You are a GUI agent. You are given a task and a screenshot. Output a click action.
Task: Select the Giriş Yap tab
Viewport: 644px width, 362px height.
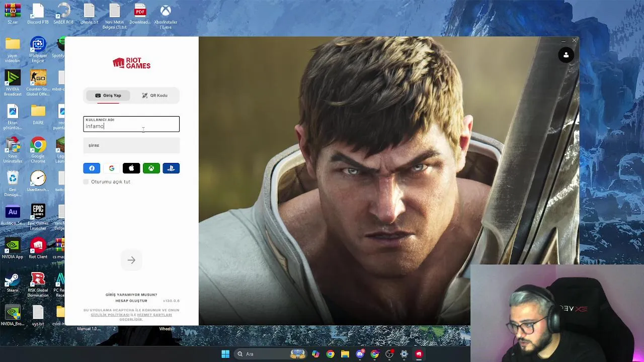click(x=108, y=96)
